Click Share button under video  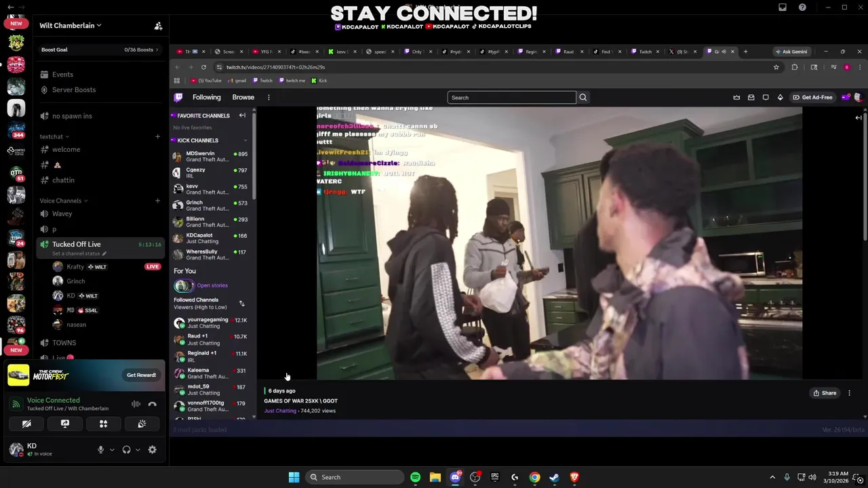[825, 393]
